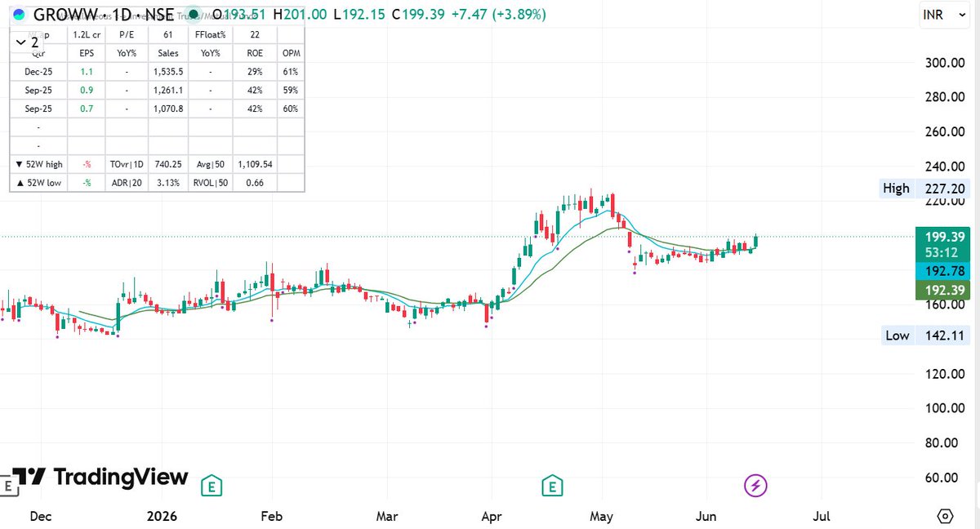Click the Sales value 1,070.8
980x529 pixels.
tap(168, 109)
